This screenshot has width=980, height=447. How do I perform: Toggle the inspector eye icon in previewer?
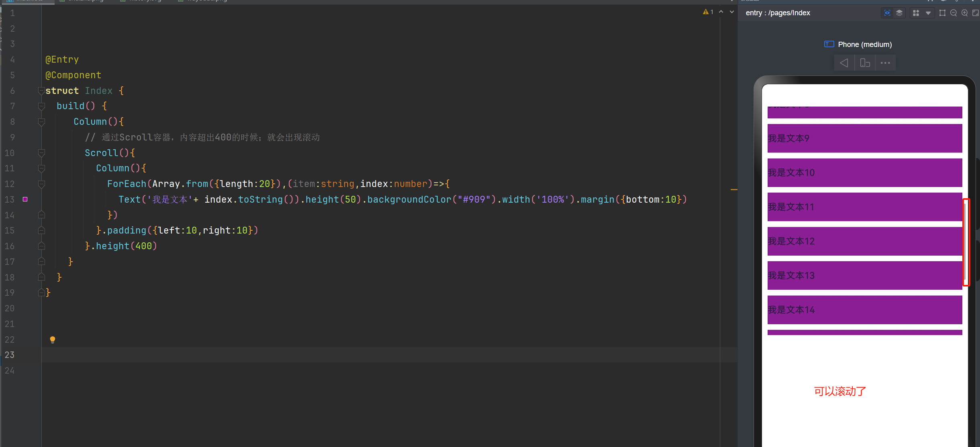point(887,13)
